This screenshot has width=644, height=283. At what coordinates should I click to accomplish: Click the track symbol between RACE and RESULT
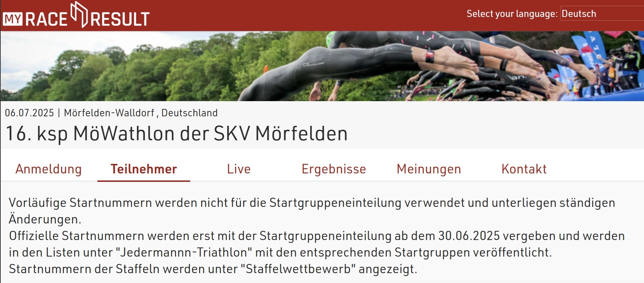pyautogui.click(x=79, y=14)
